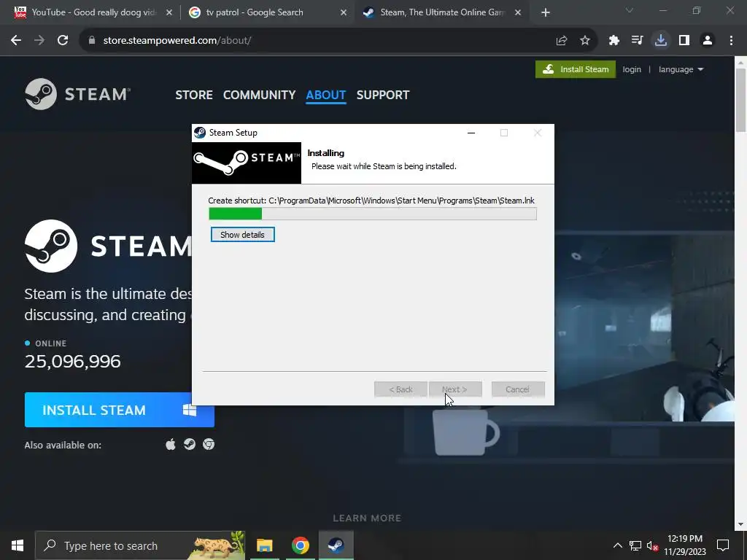The width and height of the screenshot is (747, 560).
Task: Click Cancel in Steam Setup dialog
Action: [518, 389]
